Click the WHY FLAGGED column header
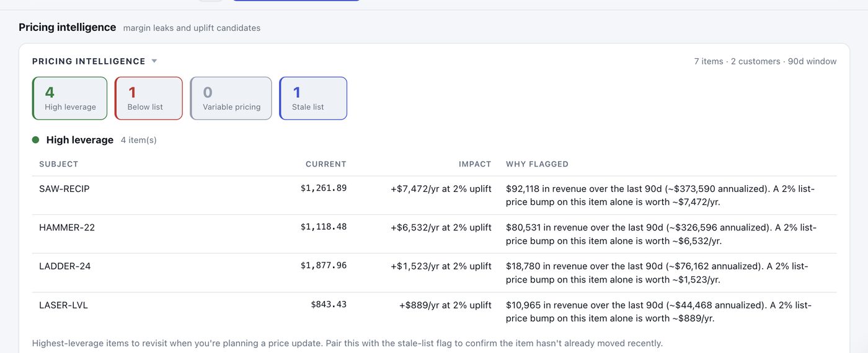The width and height of the screenshot is (868, 353). click(537, 164)
